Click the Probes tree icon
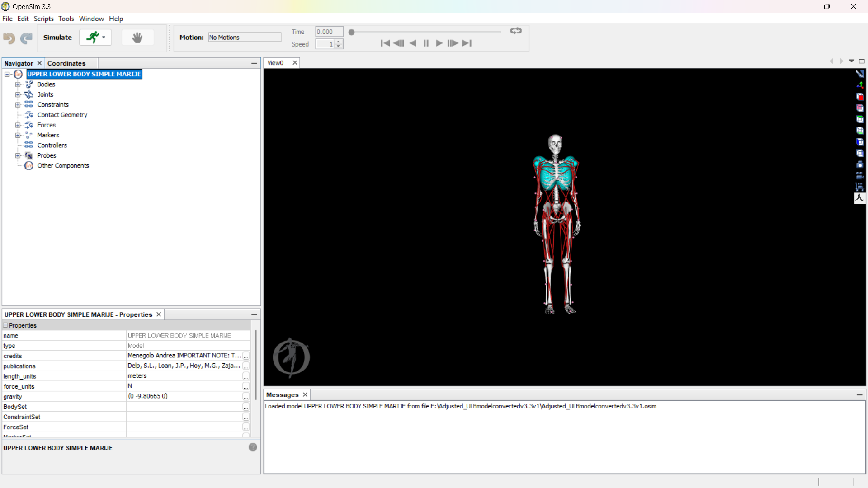868x488 pixels. [29, 155]
